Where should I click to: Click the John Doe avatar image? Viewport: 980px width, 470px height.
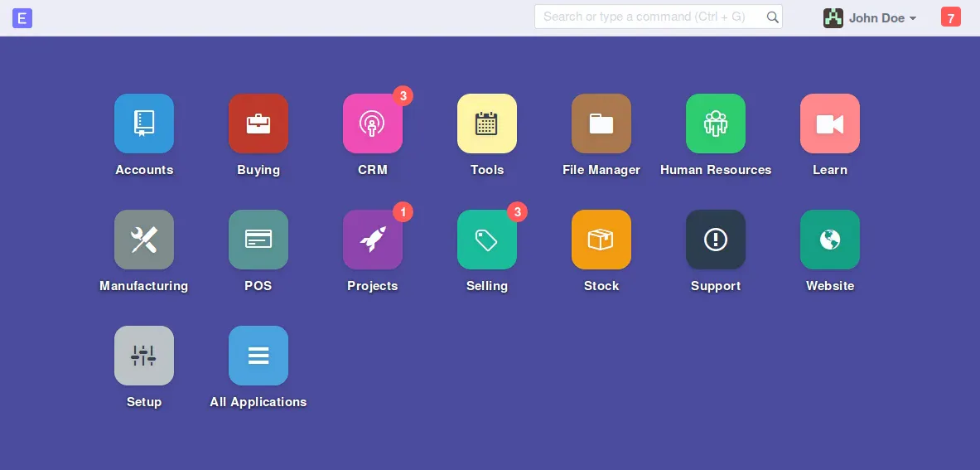point(833,18)
